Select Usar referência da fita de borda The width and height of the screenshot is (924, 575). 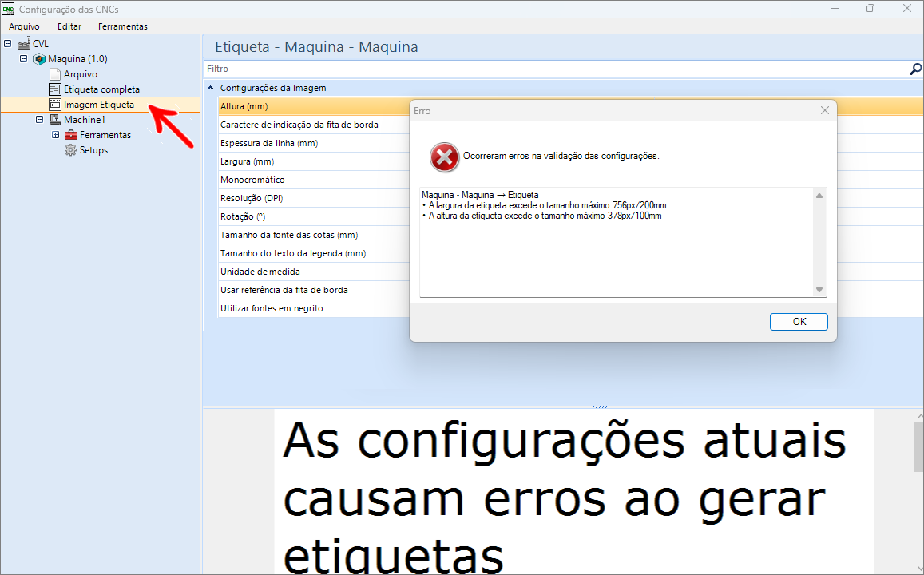click(x=314, y=290)
